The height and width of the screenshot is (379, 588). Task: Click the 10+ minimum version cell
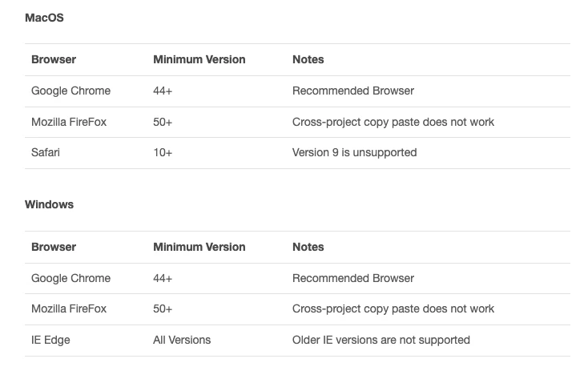click(x=163, y=152)
